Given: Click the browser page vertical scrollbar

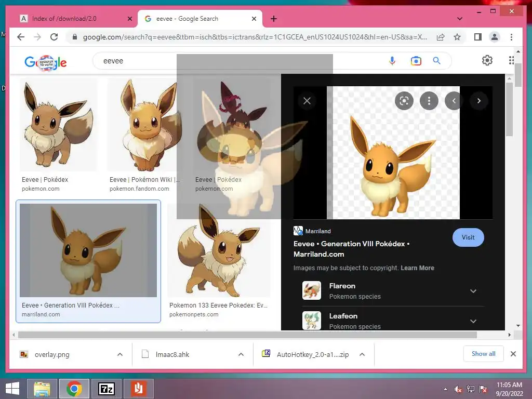Looking at the screenshot, I should (x=518, y=75).
